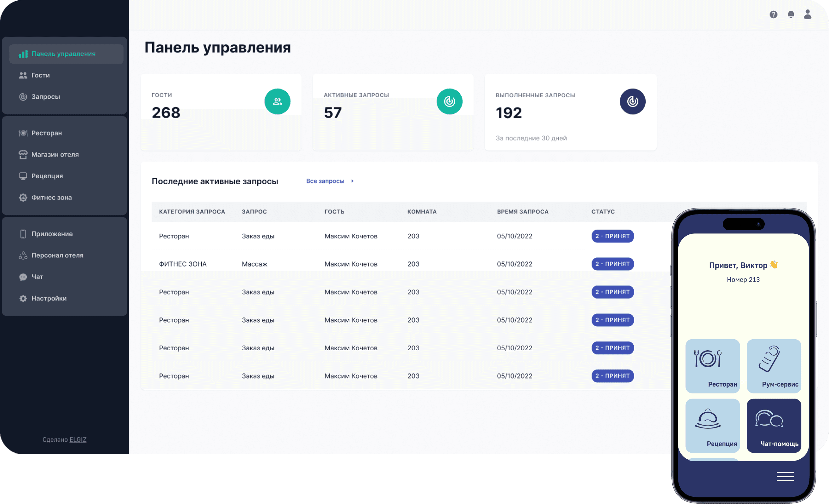
Task: Click the help question mark icon
Action: coord(773,14)
